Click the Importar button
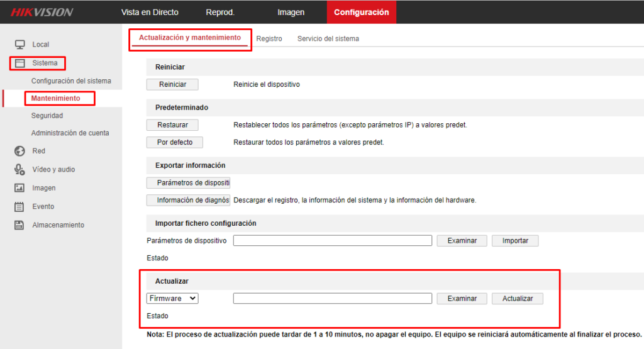The width and height of the screenshot is (644, 349). coord(515,241)
